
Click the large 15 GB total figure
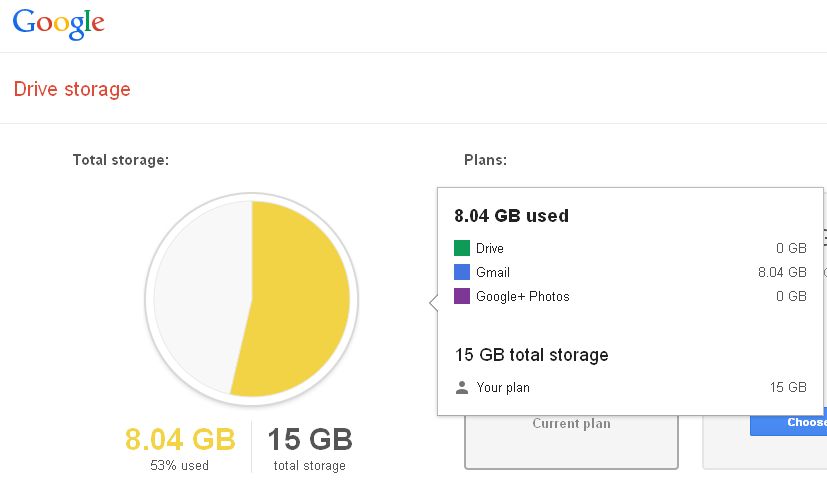pyautogui.click(x=310, y=440)
